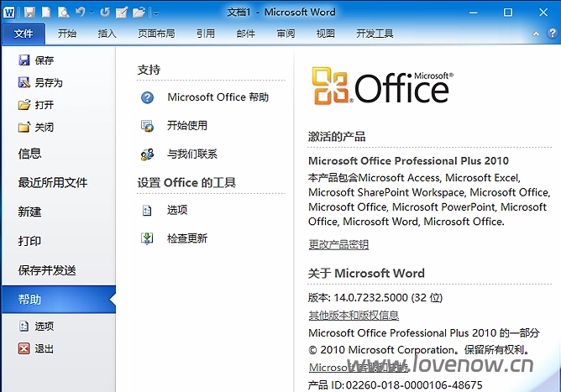Click the Save floppy icon in quick access toolbar
Viewport: 561px width, 392px height.
[29, 13]
